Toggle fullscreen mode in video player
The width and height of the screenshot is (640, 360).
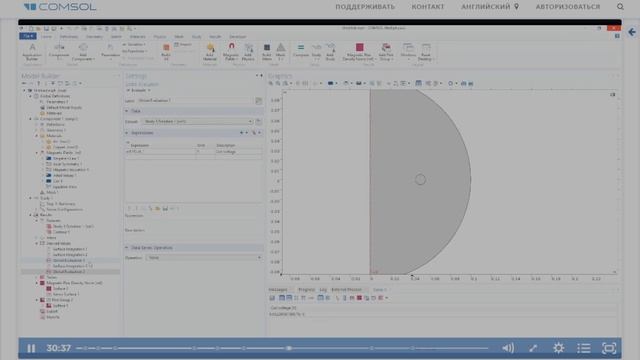tap(609, 348)
